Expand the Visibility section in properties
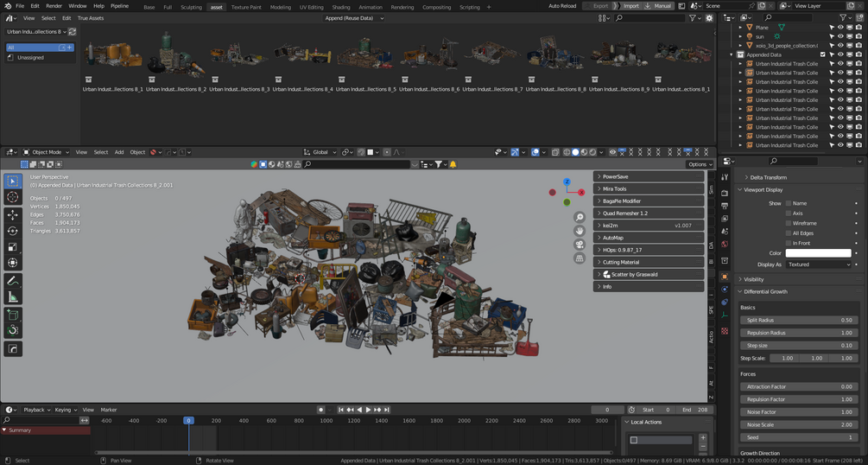Screen dimensions: 868x465 pos(753,279)
